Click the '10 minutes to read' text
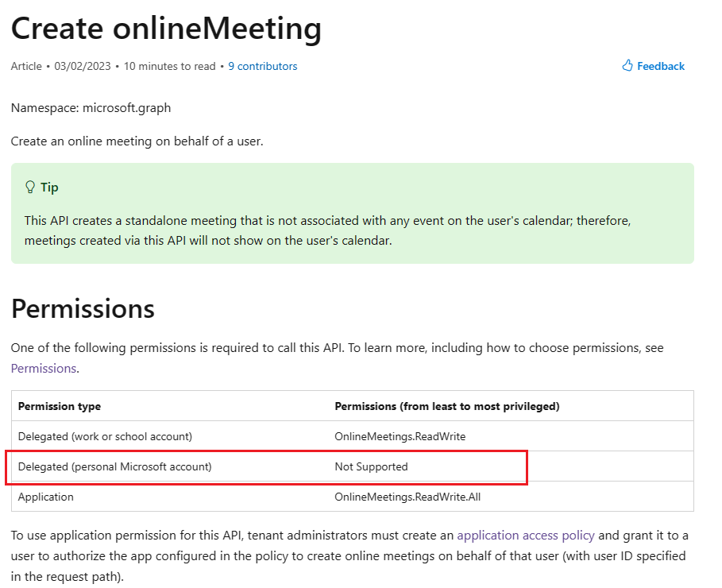This screenshot has width=722, height=588. (169, 67)
